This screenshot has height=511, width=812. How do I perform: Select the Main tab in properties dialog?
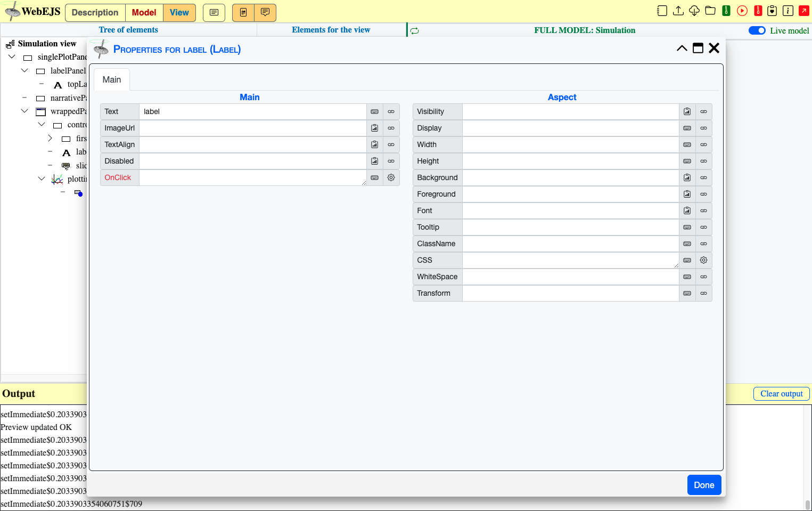(x=112, y=79)
